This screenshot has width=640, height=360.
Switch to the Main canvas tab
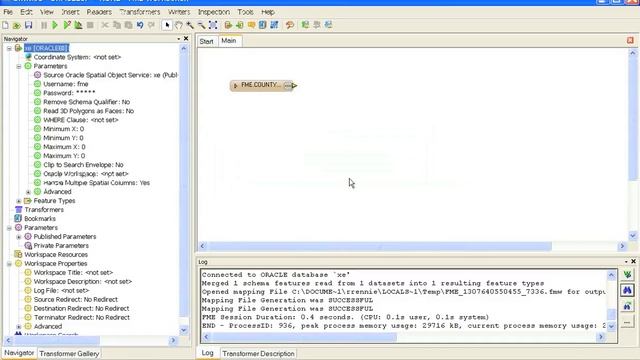229,41
